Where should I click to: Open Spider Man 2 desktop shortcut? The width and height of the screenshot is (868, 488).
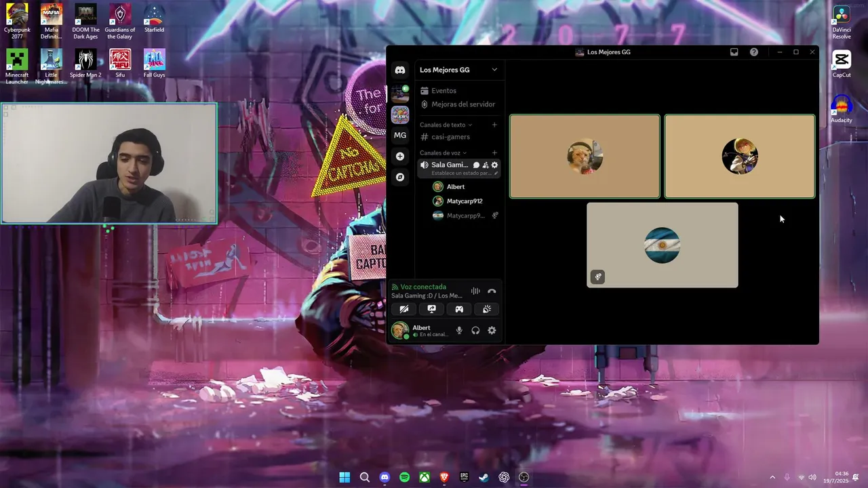point(86,64)
